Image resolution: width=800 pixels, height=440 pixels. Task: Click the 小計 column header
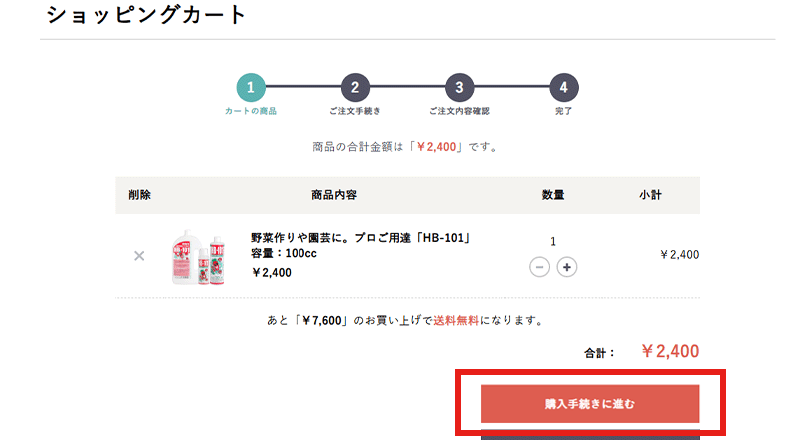pos(651,195)
